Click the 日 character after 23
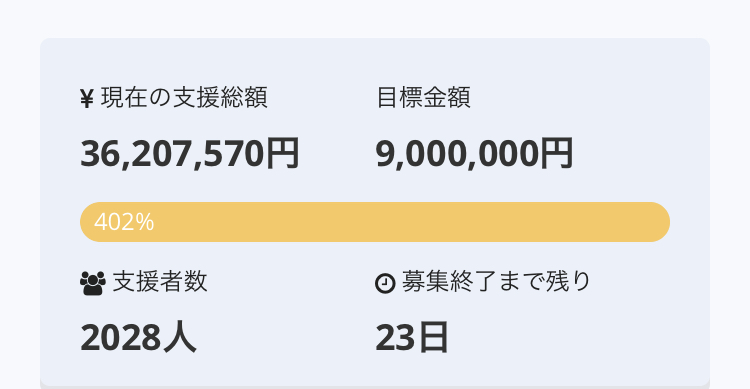Image resolution: width=750 pixels, height=389 pixels. coord(433,337)
